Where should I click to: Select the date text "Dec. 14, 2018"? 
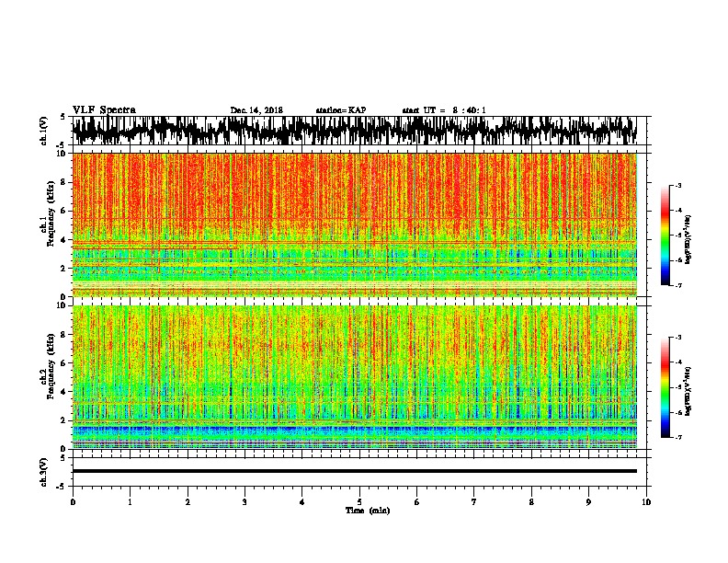pyautogui.click(x=256, y=110)
